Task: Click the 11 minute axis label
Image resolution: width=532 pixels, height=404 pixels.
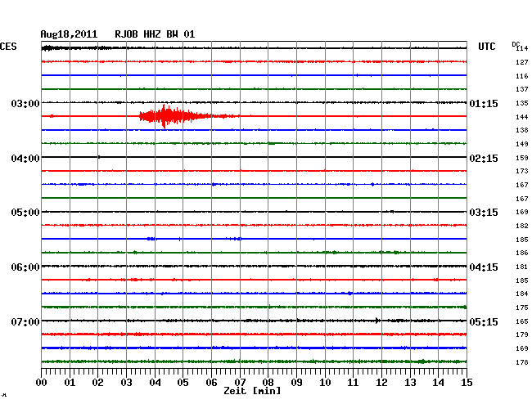Action: 353,382
